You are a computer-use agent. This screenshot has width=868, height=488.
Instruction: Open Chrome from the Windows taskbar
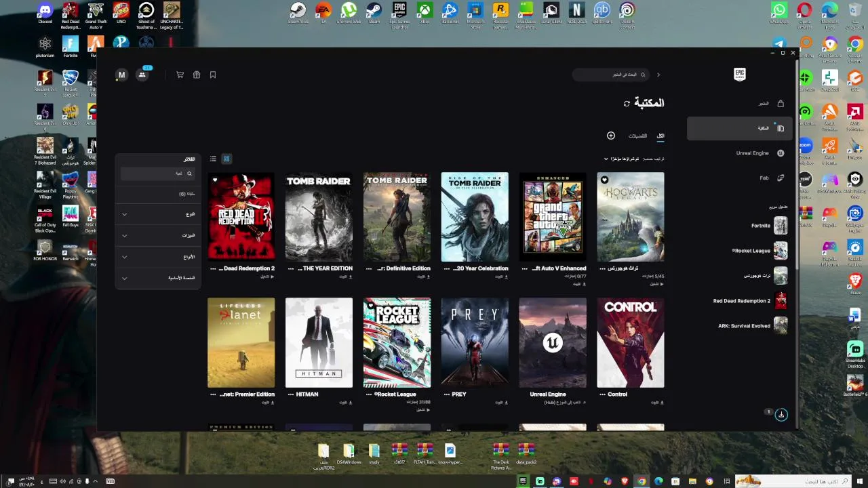[642, 481]
